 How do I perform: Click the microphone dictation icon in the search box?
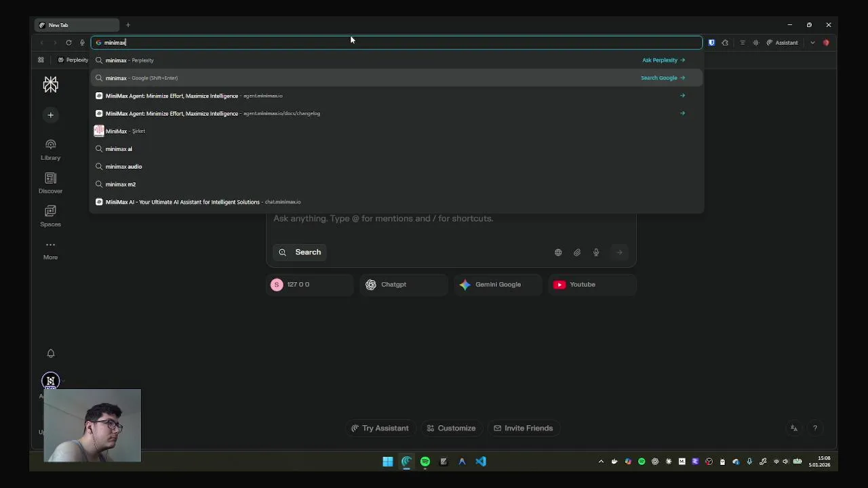(x=596, y=252)
